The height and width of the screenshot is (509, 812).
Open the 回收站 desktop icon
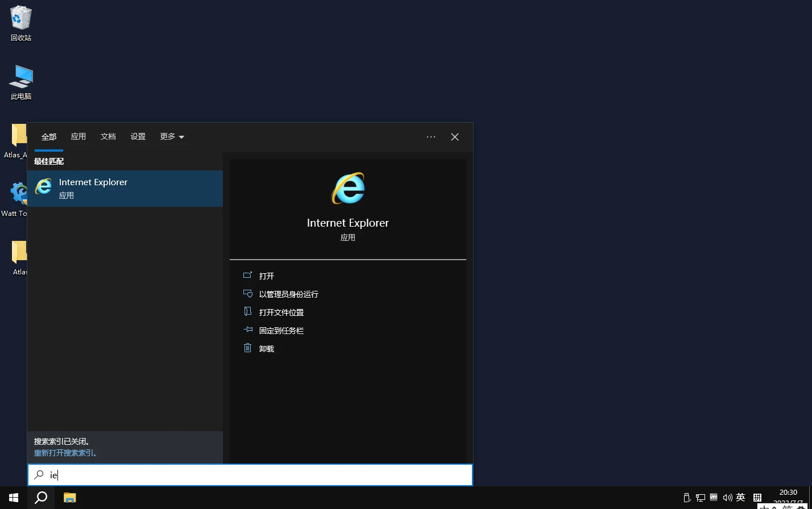21,23
